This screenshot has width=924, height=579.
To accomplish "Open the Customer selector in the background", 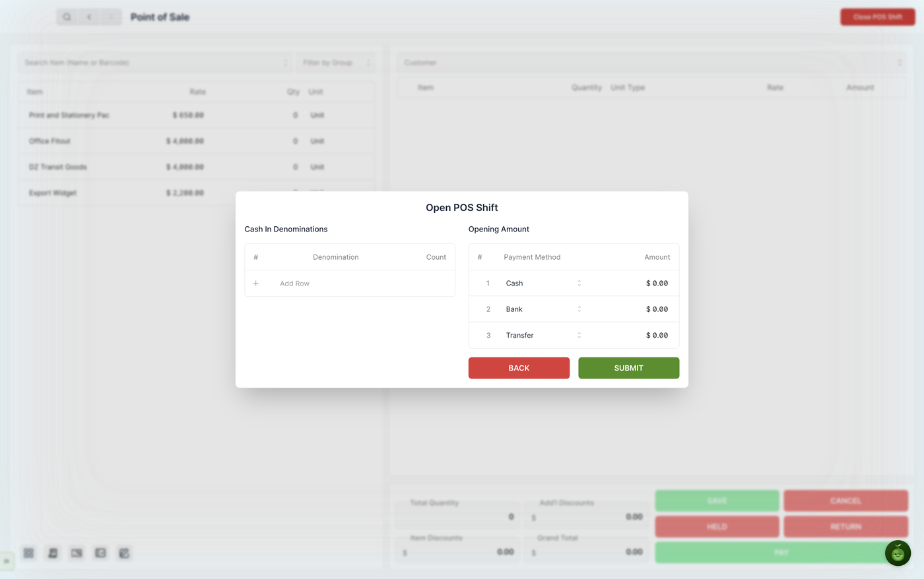I will pos(651,63).
